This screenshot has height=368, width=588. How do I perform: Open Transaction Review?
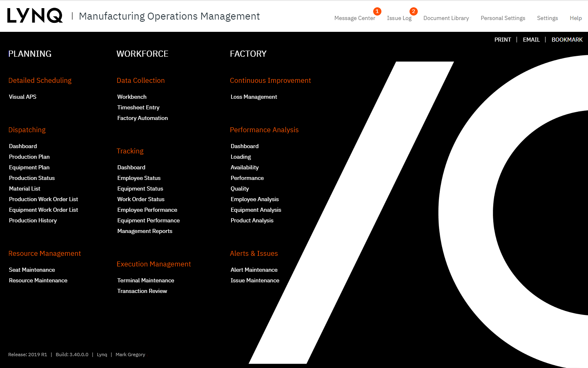pos(142,291)
